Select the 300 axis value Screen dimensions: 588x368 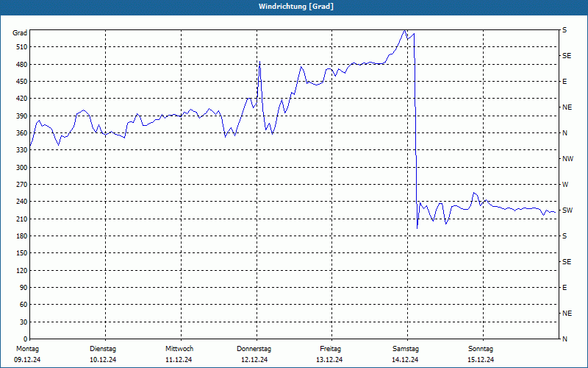click(22, 167)
